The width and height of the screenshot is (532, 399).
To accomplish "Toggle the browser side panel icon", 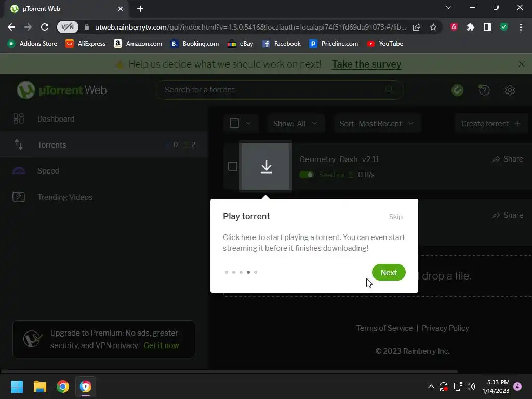I will (487, 27).
